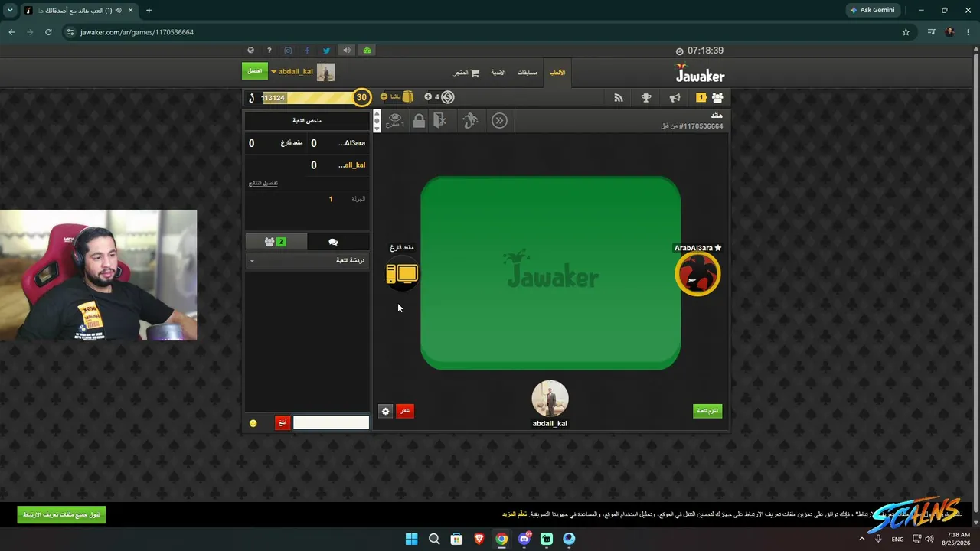Reload the page in the browser
Screen dimensions: 980x551
click(x=48, y=32)
